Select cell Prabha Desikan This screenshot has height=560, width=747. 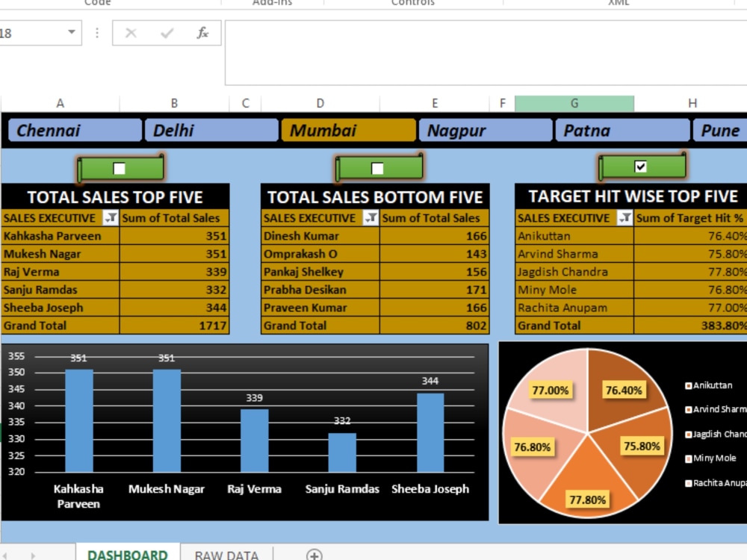click(x=320, y=290)
